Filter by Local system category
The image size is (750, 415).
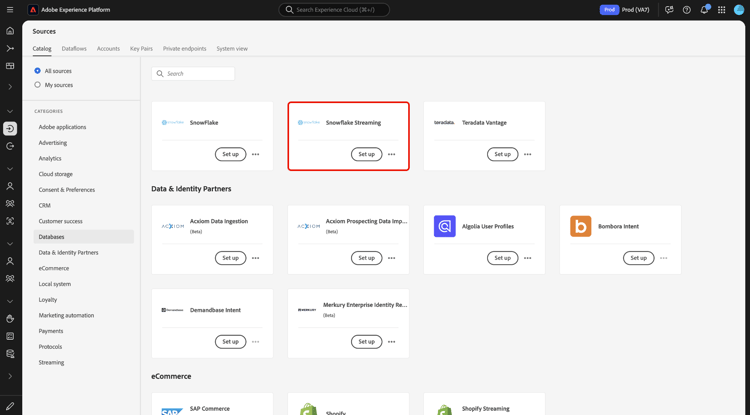click(55, 284)
